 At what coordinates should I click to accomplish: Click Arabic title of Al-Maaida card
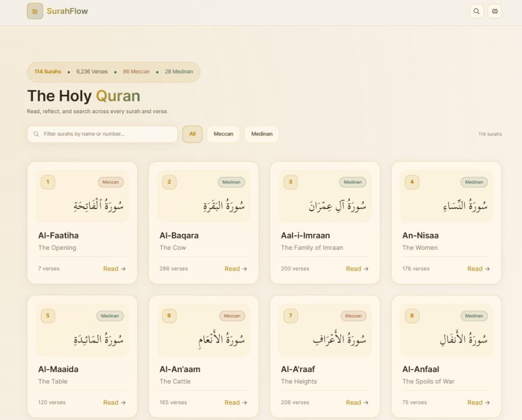point(98,339)
